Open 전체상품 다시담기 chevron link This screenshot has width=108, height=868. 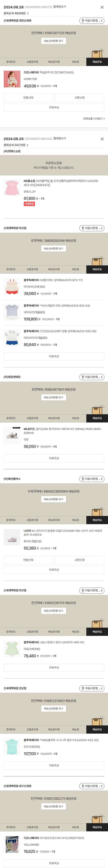coord(94,119)
